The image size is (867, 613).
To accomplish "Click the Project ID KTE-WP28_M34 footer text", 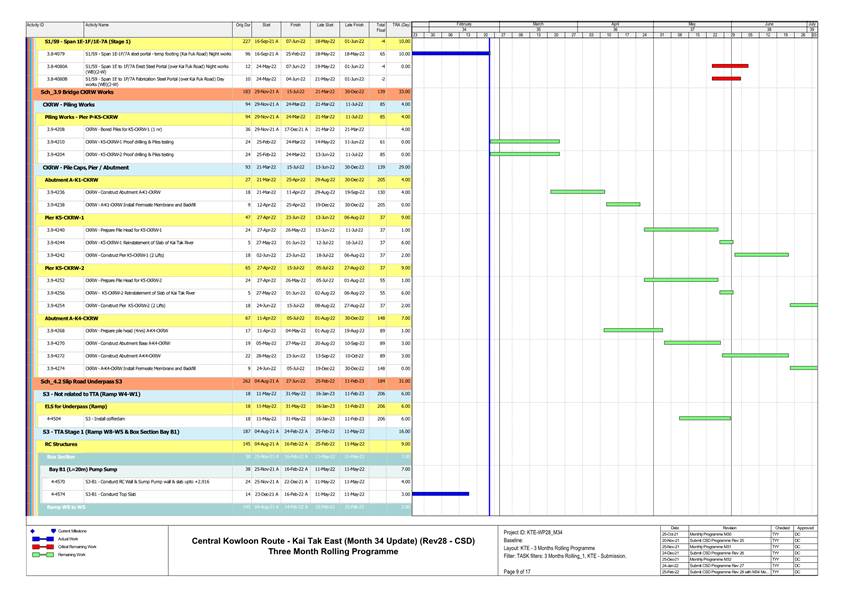I will [533, 532].
